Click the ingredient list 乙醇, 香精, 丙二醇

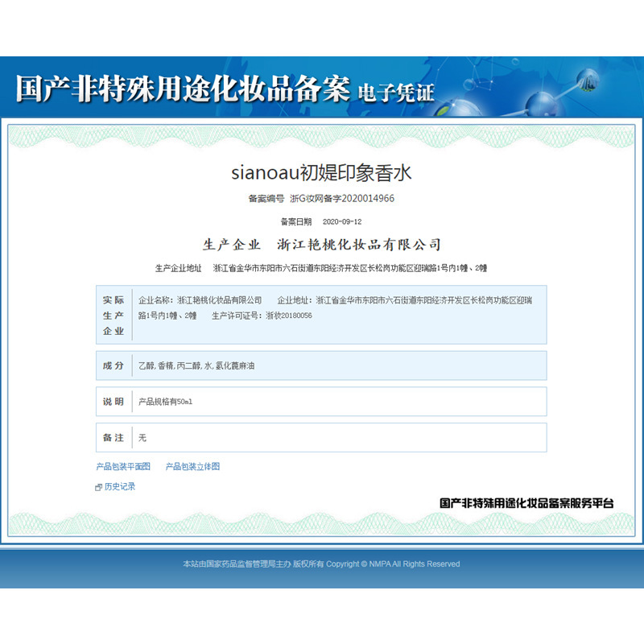[x=196, y=365]
